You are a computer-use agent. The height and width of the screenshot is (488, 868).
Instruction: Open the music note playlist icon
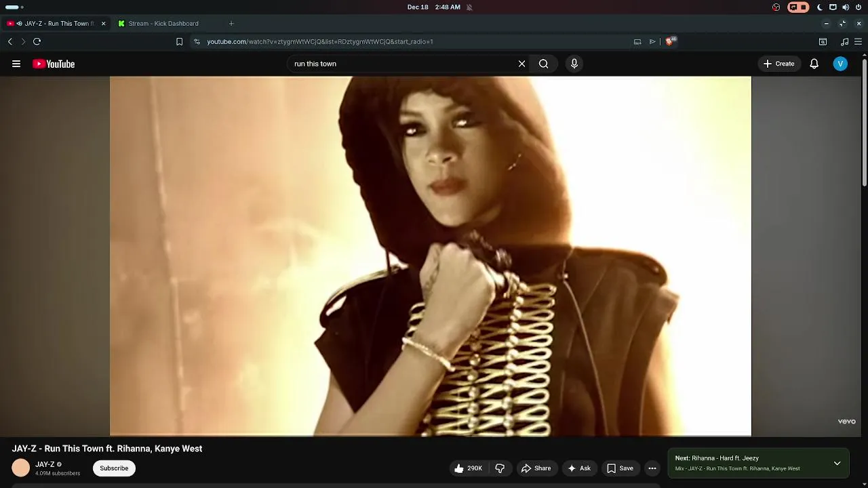pyautogui.click(x=844, y=41)
